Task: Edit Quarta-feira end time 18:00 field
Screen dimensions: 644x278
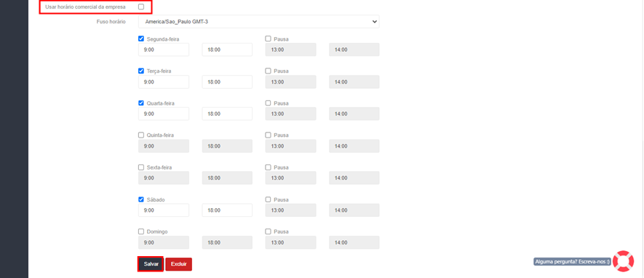Action: point(227,114)
